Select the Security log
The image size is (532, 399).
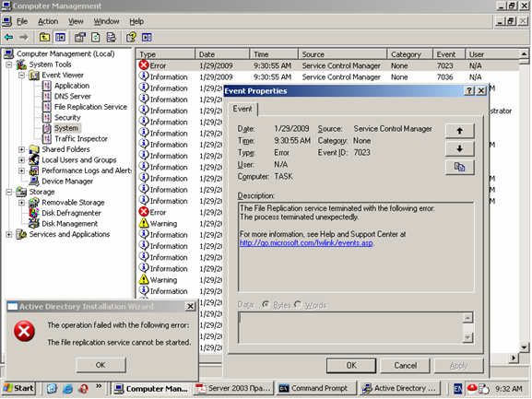point(67,118)
